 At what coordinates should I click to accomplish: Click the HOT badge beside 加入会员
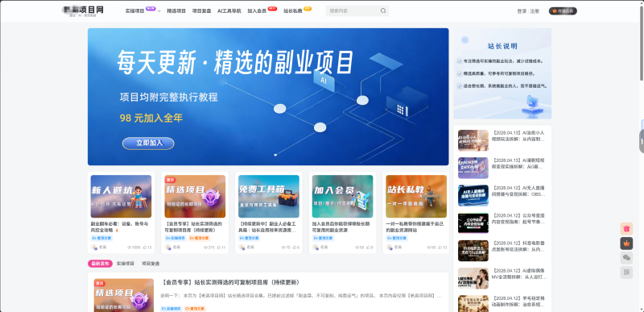pyautogui.click(x=272, y=8)
